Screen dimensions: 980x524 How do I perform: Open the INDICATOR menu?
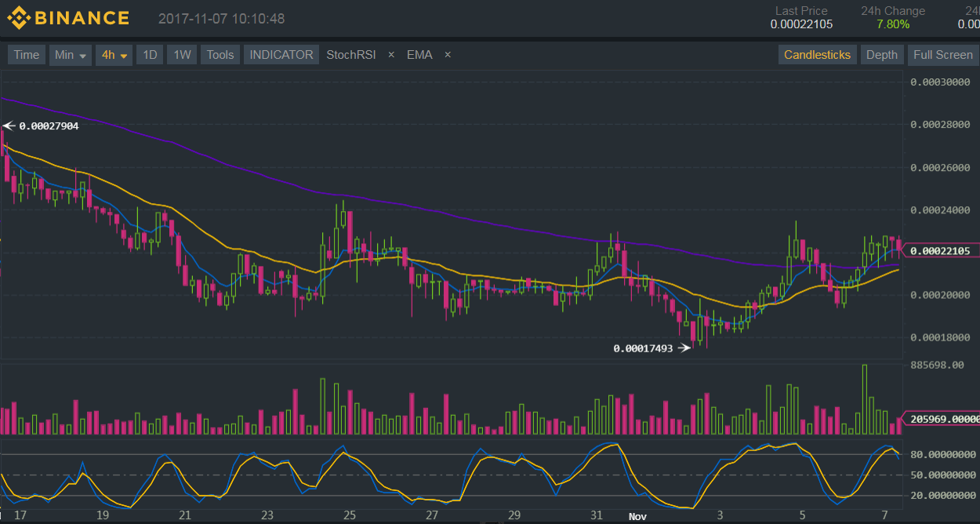tap(281, 55)
